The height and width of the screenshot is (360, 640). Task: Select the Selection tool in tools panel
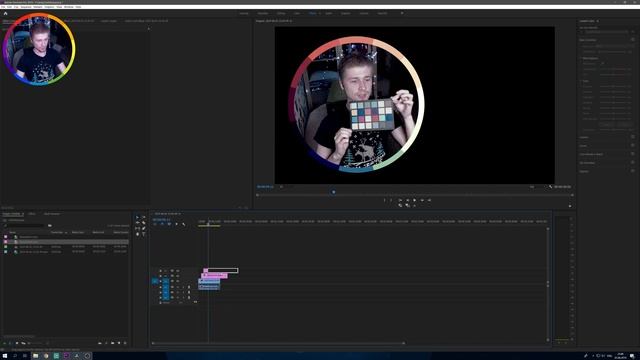click(138, 218)
